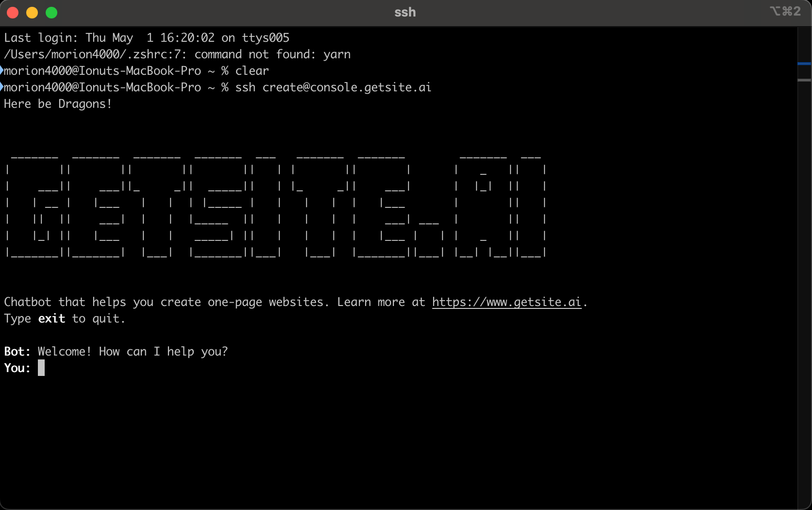The image size is (812, 510).
Task: Click the text input area after You:
Action: [97, 368]
